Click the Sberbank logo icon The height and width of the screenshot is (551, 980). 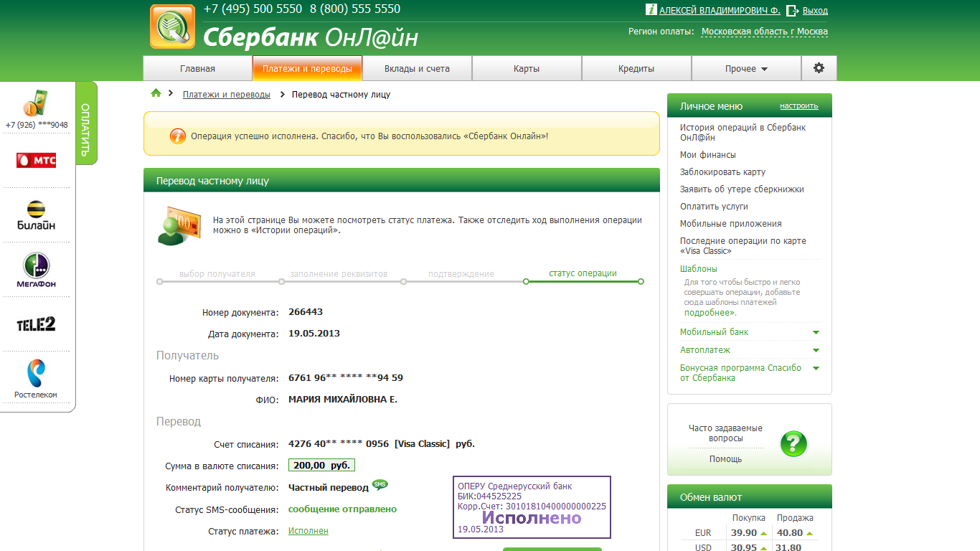coord(172,27)
